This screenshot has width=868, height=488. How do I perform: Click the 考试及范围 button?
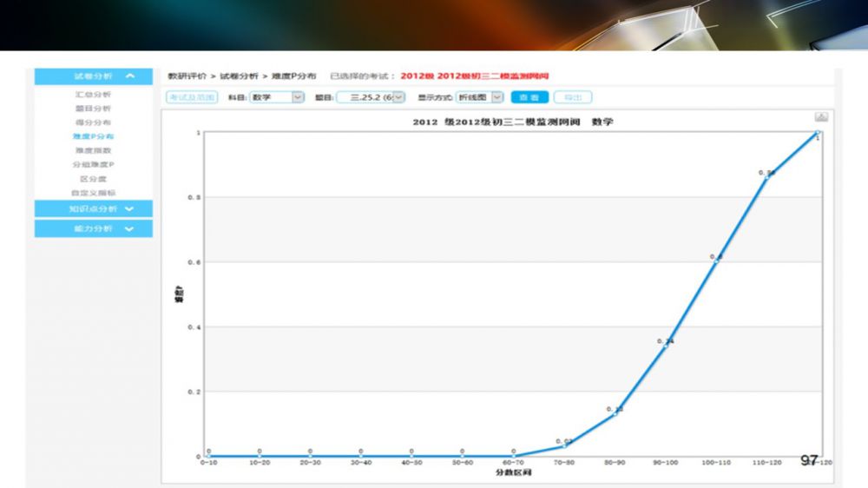tap(192, 97)
